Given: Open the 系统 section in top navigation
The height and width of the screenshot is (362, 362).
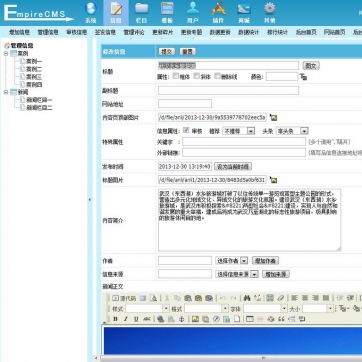Looking at the screenshot, I should click(91, 13).
